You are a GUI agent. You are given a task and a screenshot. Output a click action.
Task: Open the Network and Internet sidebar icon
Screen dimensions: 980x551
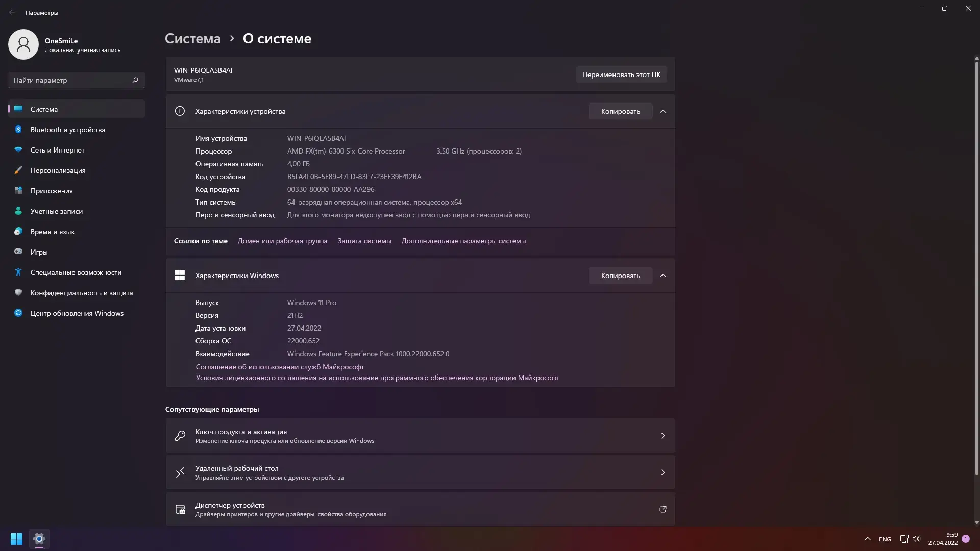click(18, 150)
